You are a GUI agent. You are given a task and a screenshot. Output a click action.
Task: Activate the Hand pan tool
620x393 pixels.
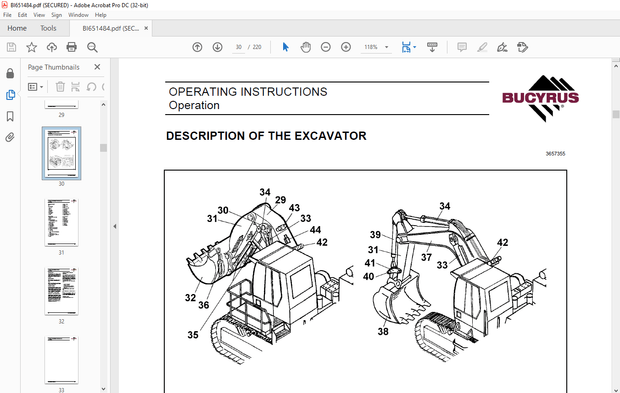[306, 47]
